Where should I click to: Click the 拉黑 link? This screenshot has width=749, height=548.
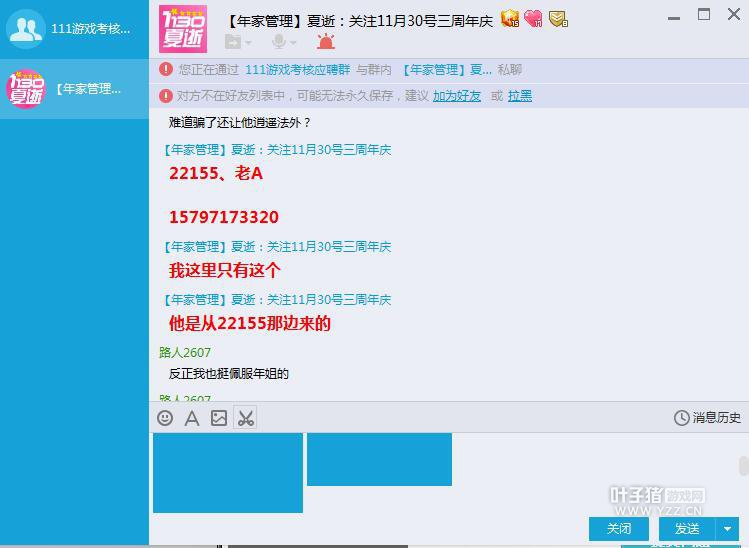(x=520, y=96)
